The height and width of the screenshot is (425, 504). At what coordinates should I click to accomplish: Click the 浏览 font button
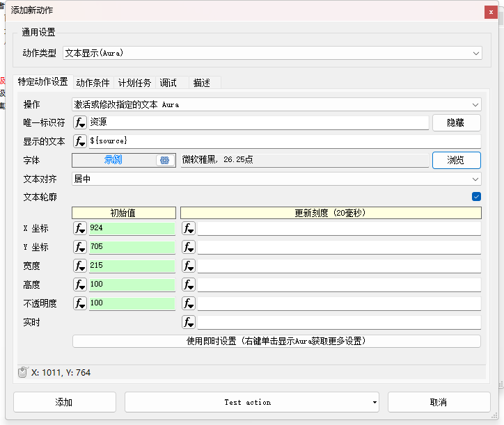point(456,160)
